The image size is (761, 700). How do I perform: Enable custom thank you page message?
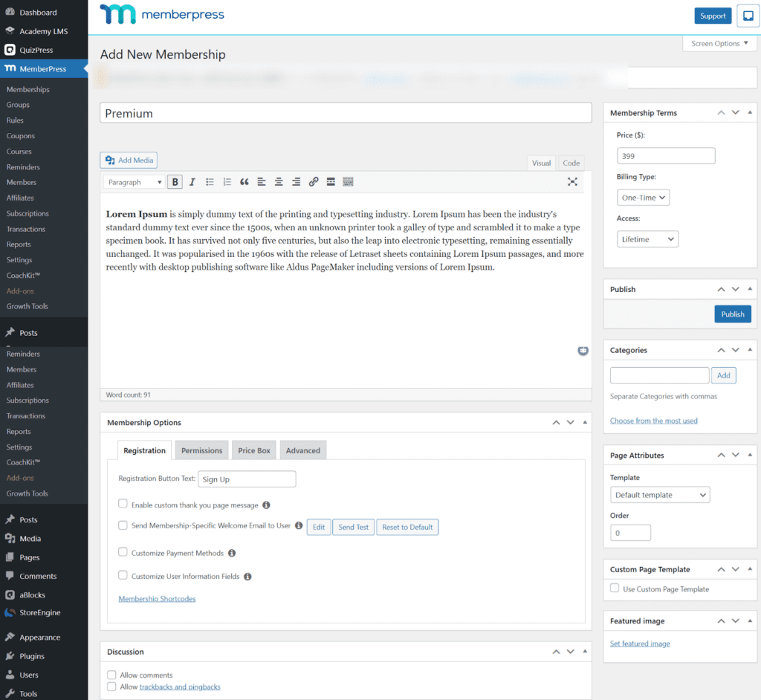(x=122, y=503)
